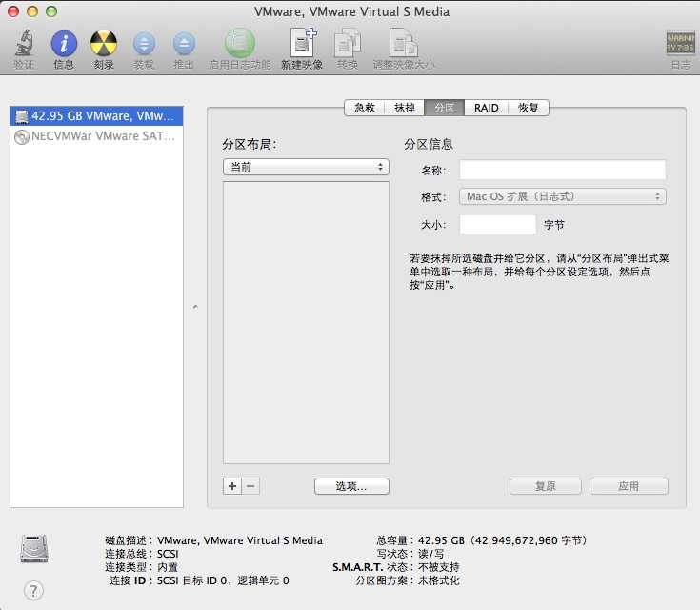Click the 磁盘描述 VMware Virtual S Media text
The image size is (700, 610).
(x=214, y=540)
